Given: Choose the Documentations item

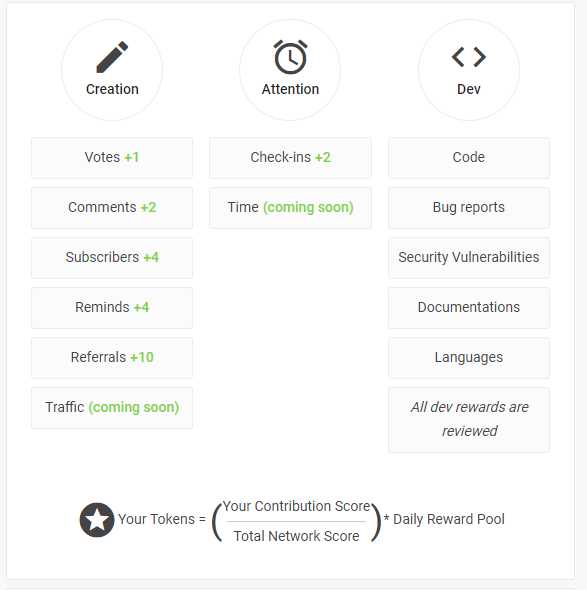Looking at the screenshot, I should (469, 308).
